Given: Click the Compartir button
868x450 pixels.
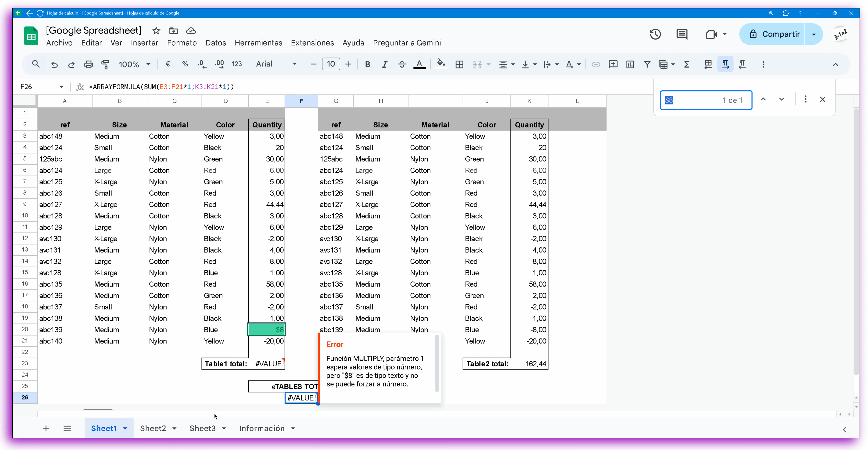Looking at the screenshot, I should (774, 34).
